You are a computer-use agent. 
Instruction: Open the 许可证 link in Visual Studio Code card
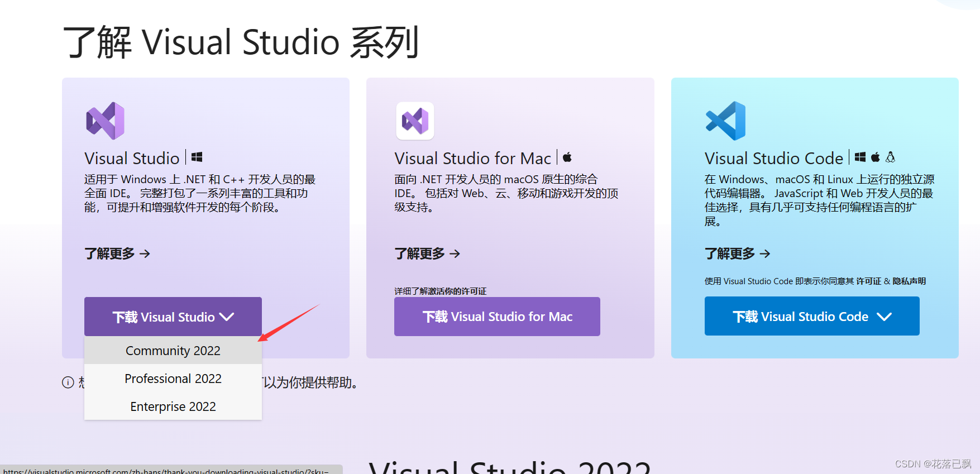869,281
